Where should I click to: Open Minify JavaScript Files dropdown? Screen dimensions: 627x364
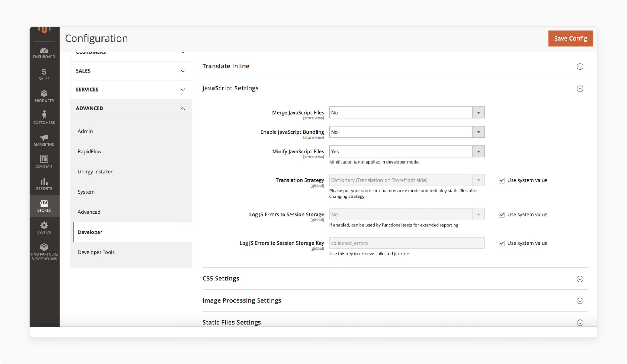pyautogui.click(x=407, y=151)
